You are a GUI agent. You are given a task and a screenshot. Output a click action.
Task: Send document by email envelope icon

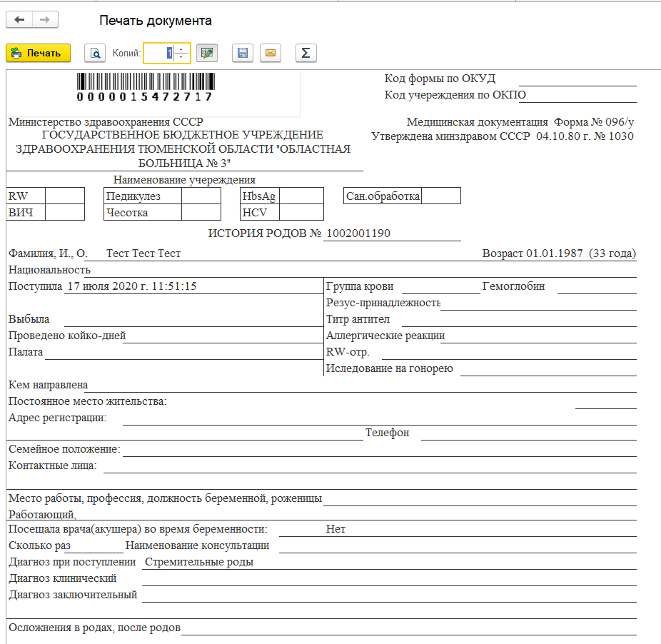[271, 54]
